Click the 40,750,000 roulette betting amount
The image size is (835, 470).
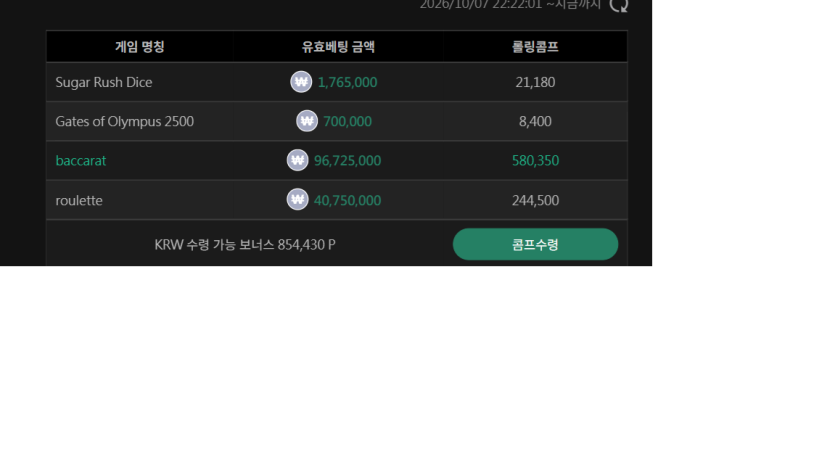pos(347,201)
